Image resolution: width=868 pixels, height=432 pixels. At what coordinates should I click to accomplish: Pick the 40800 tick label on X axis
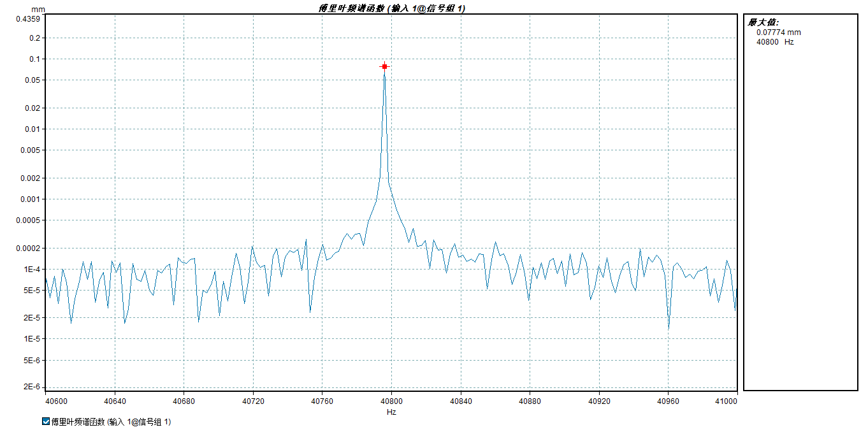(x=391, y=401)
